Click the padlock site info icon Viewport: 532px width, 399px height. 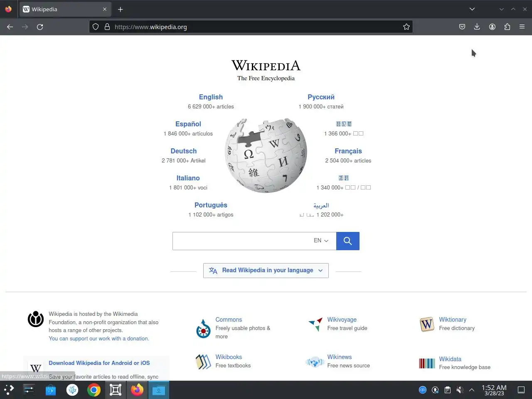click(x=107, y=27)
